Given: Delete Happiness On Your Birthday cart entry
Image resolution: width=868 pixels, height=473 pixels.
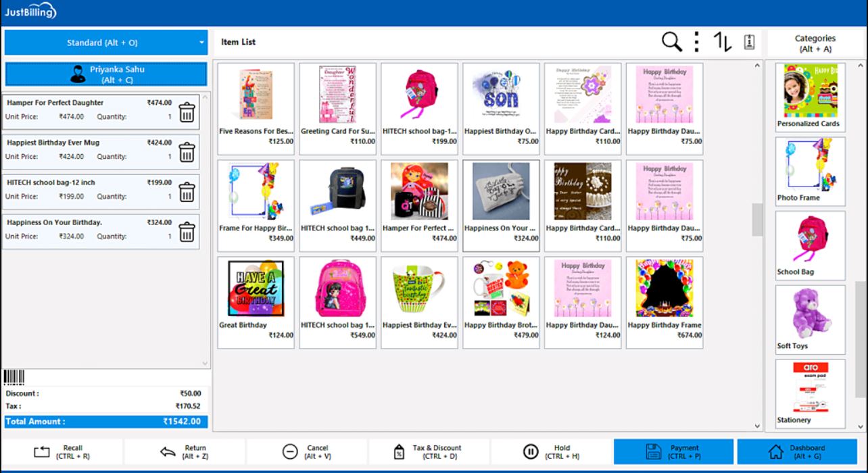Looking at the screenshot, I should [187, 232].
